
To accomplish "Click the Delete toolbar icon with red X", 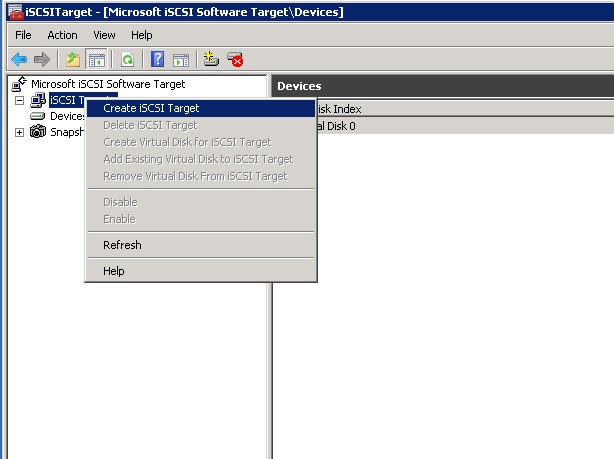I will (235, 60).
